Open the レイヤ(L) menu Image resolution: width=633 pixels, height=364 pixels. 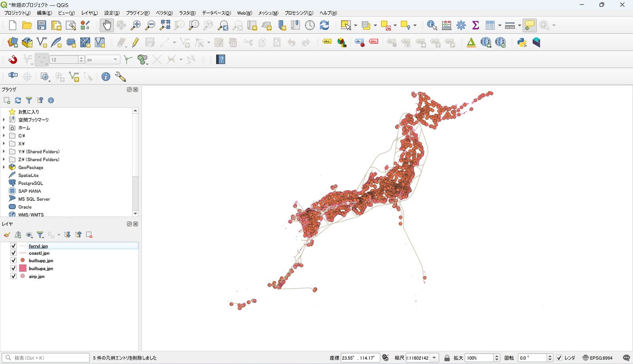pyautogui.click(x=89, y=13)
